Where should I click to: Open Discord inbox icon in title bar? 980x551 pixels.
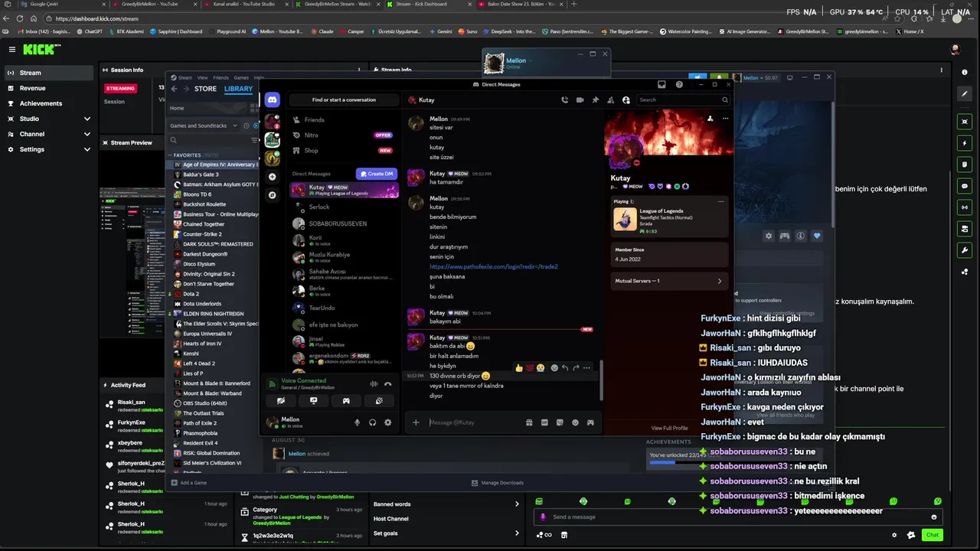tap(661, 84)
